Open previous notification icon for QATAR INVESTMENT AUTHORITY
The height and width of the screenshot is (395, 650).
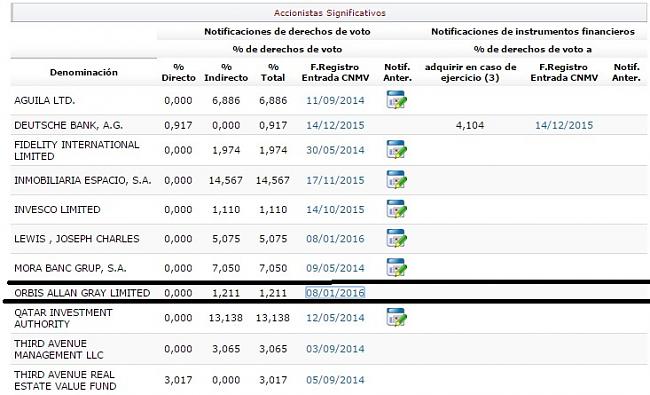tap(396, 317)
